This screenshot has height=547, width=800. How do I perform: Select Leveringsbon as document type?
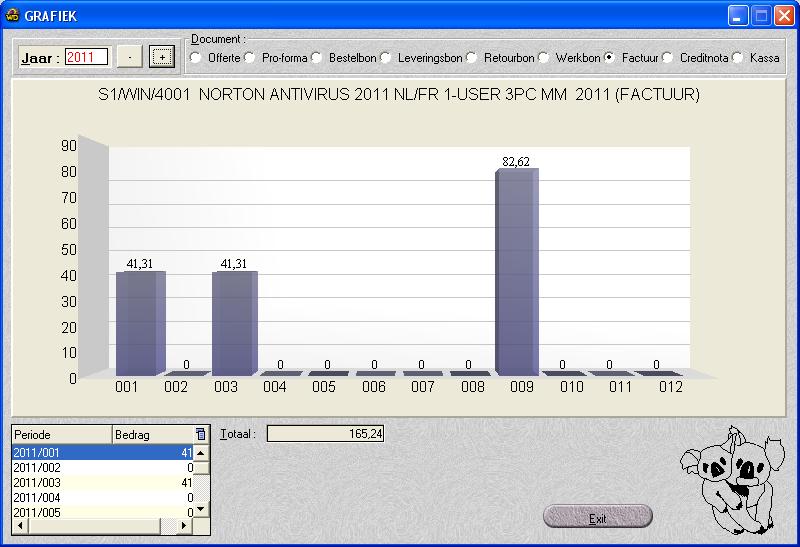coord(386,58)
